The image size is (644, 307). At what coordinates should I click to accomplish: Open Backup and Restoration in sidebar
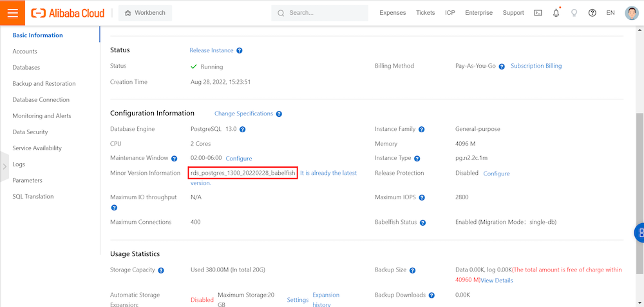[x=44, y=84]
